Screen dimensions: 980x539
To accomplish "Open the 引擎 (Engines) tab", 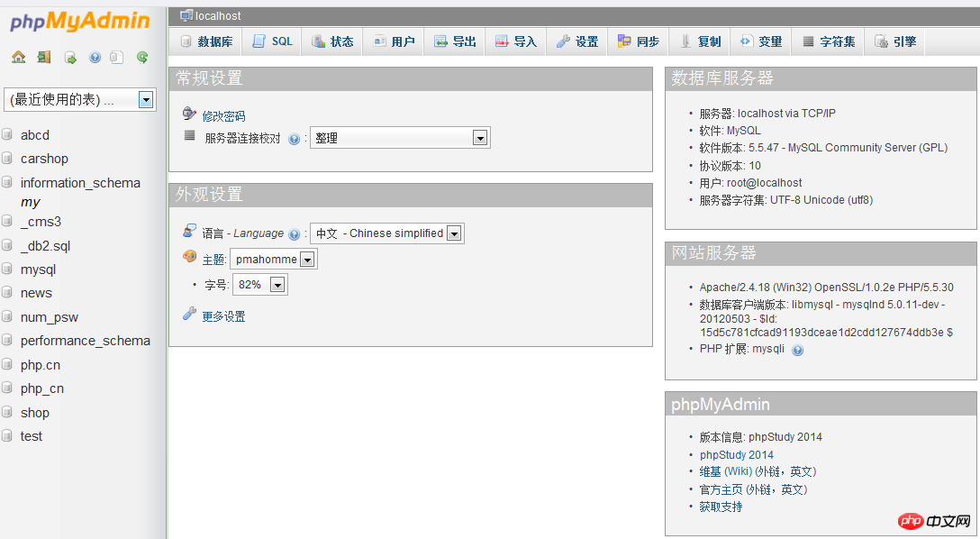I will click(895, 41).
